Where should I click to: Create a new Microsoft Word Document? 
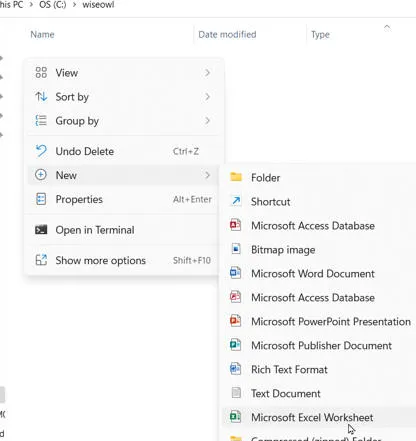(x=318, y=274)
